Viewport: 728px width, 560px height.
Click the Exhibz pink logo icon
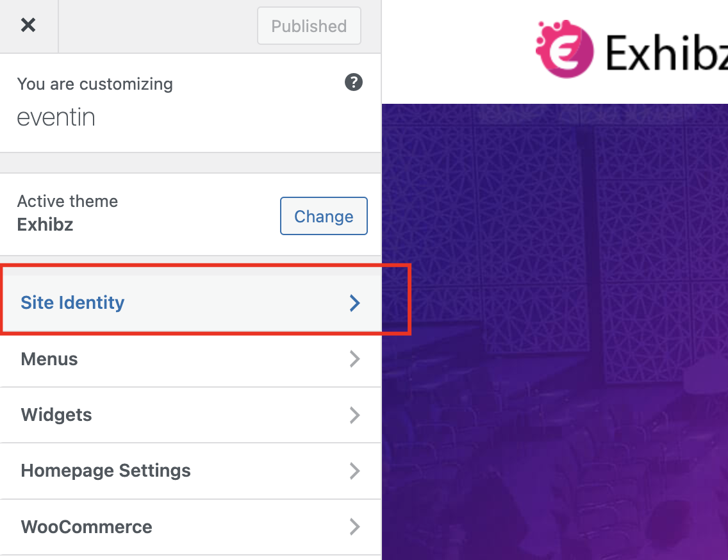(x=564, y=49)
